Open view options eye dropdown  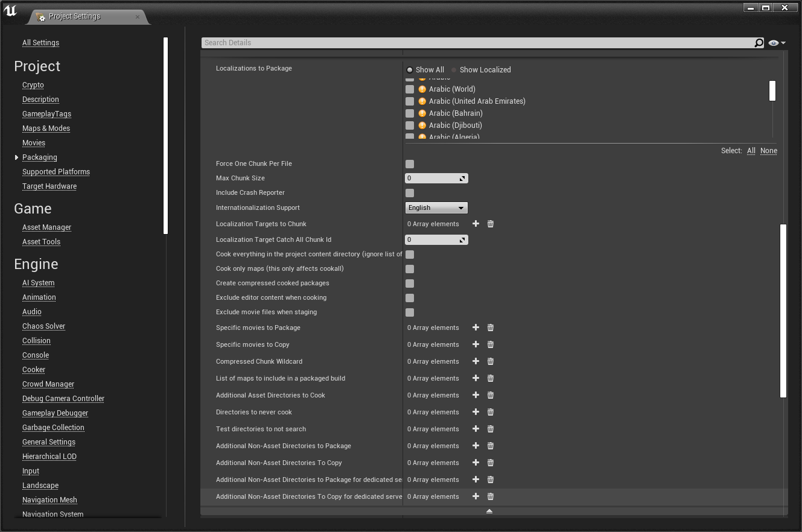click(777, 43)
